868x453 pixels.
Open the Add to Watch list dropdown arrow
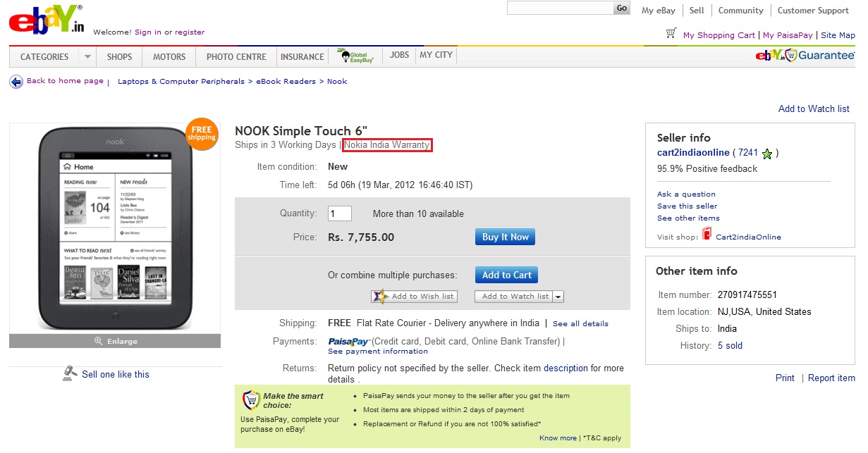pyautogui.click(x=558, y=297)
